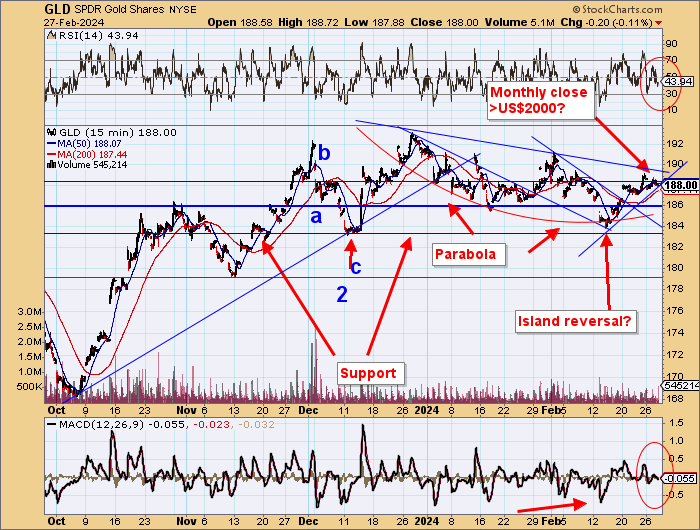Click the "GLD (15 min) 188.00" legend entry

117,132
